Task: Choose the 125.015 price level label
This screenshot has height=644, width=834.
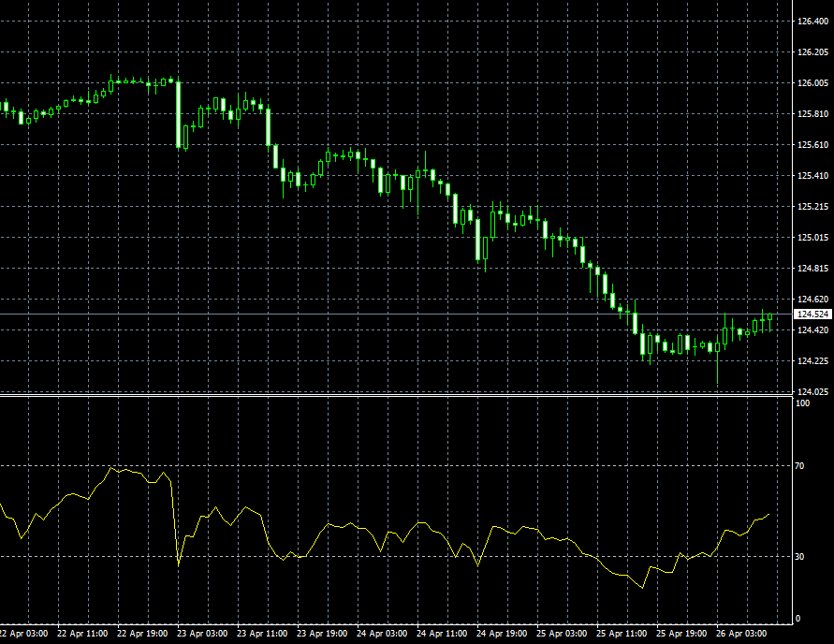Action: click(812, 237)
